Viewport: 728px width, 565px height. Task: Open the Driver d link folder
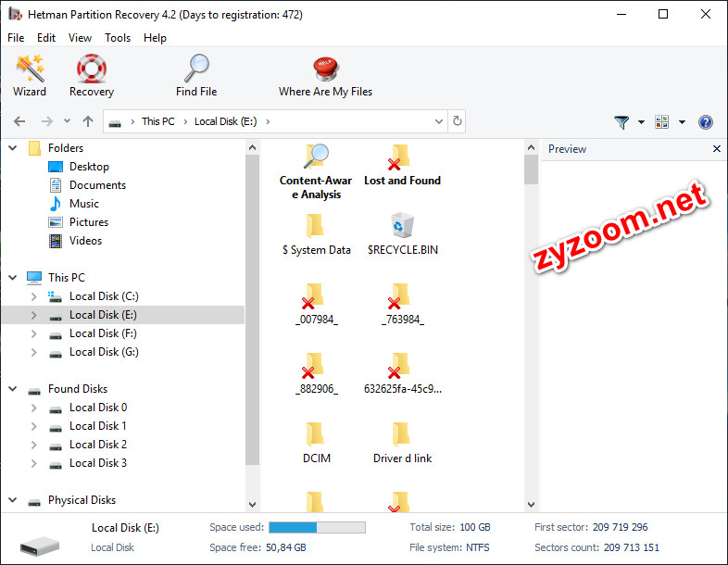(x=402, y=443)
